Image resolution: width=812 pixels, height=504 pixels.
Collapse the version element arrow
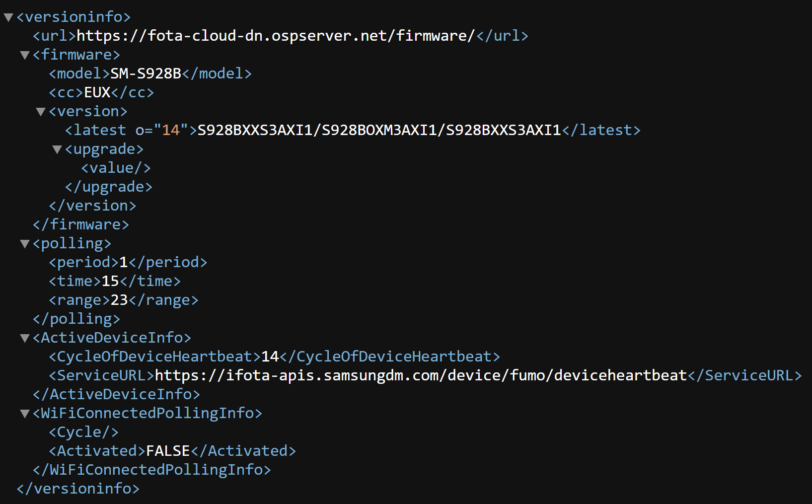point(41,112)
